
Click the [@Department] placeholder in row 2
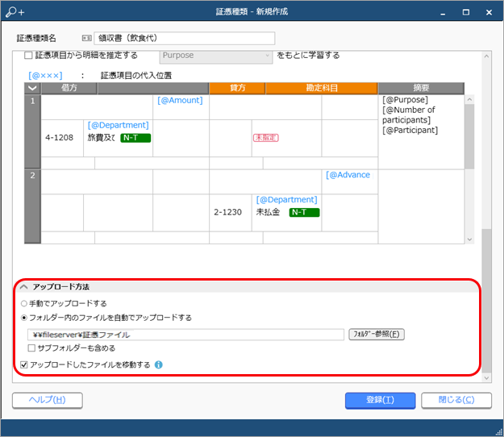(x=287, y=200)
